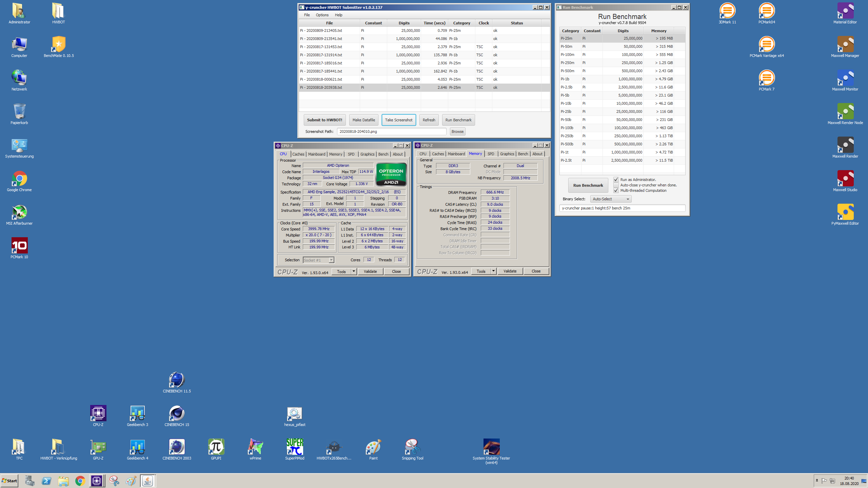Image resolution: width=868 pixels, height=488 pixels.
Task: Open the SuperPiMod shortcut
Action: tap(295, 449)
